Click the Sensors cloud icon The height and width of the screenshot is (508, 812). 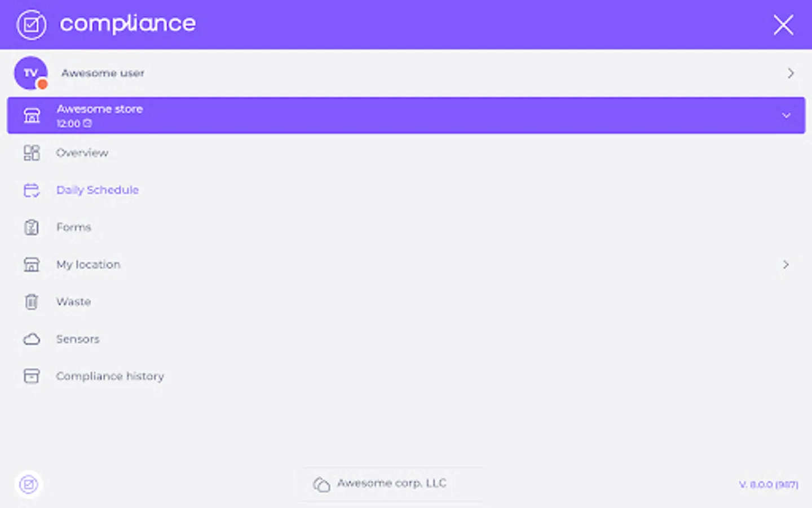pyautogui.click(x=32, y=339)
